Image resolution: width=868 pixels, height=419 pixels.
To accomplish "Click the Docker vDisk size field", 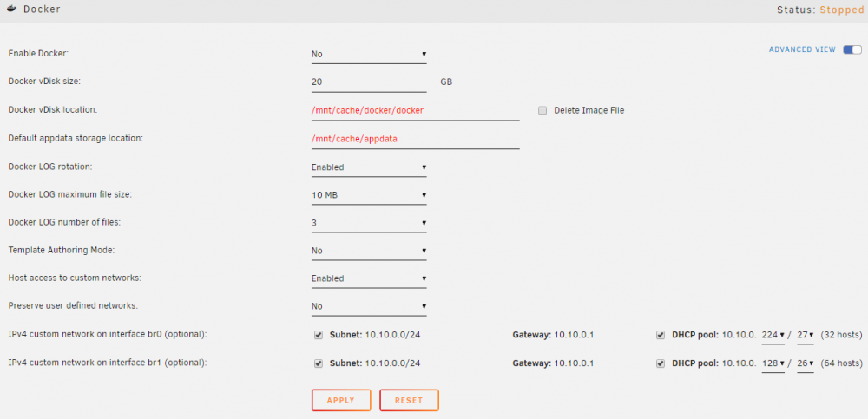I will (369, 82).
